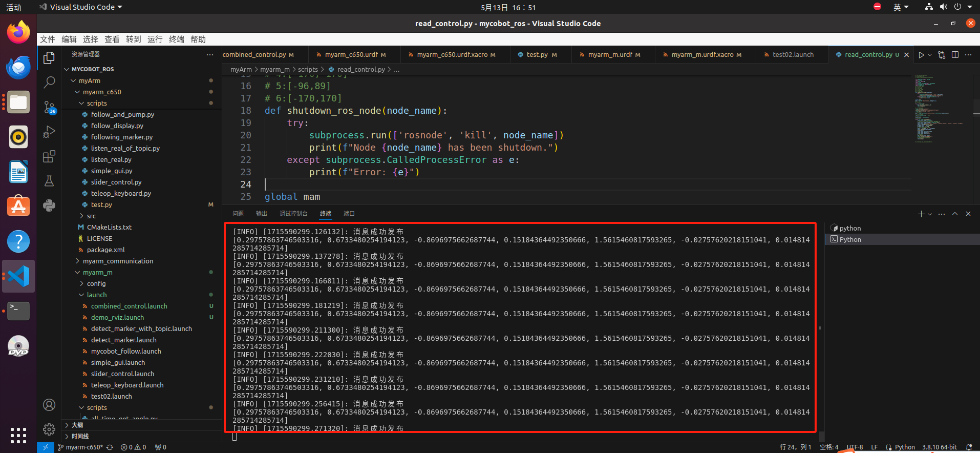The width and height of the screenshot is (980, 453).
Task: Open the Extensions view
Action: pos(49,156)
